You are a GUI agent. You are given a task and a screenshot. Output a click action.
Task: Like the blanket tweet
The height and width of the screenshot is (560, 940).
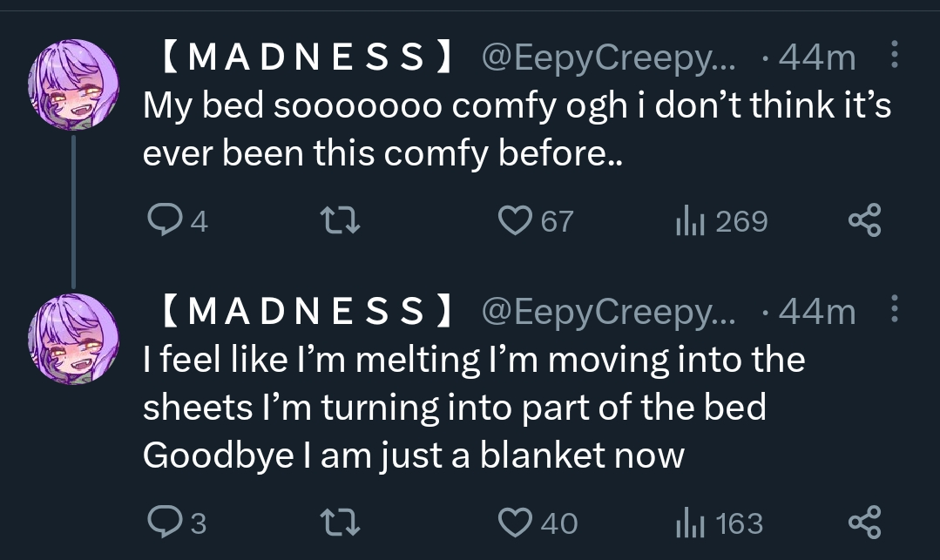click(514, 523)
